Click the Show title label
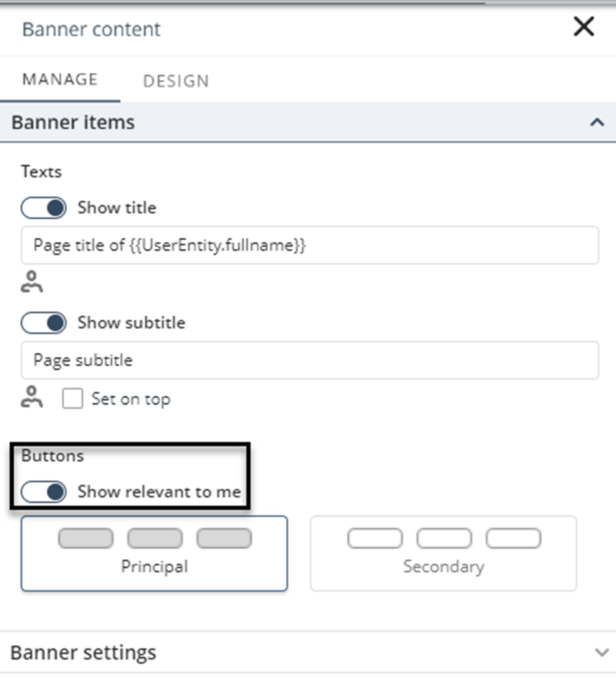616x690 pixels. 117,208
